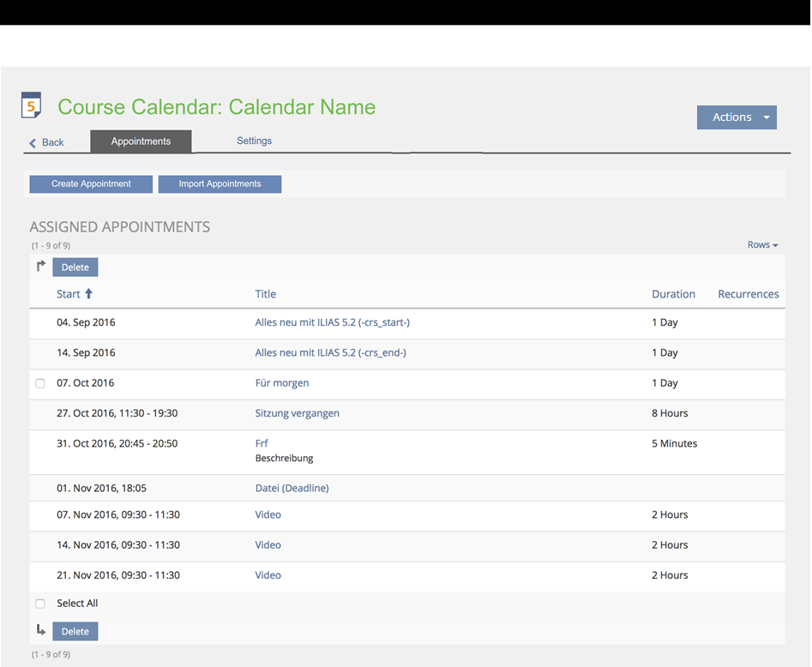Select the Appointments tab
Screen dimensions: 812x667
point(141,141)
